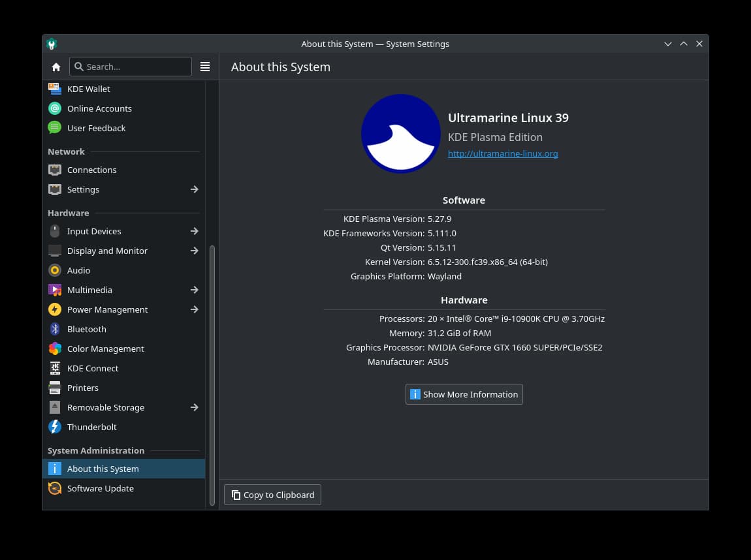Close the System Settings window
Screen dimensions: 751x560
(x=699, y=44)
